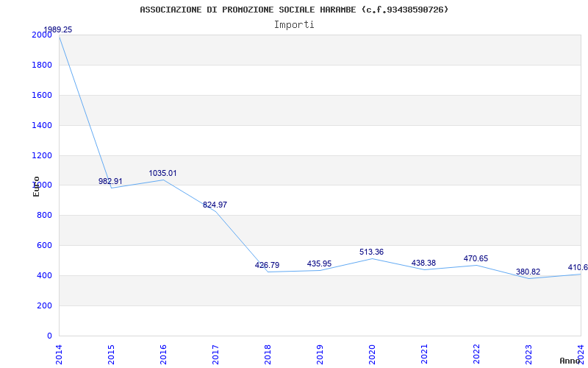Click the 2014 year on x-axis

pyautogui.click(x=59, y=353)
